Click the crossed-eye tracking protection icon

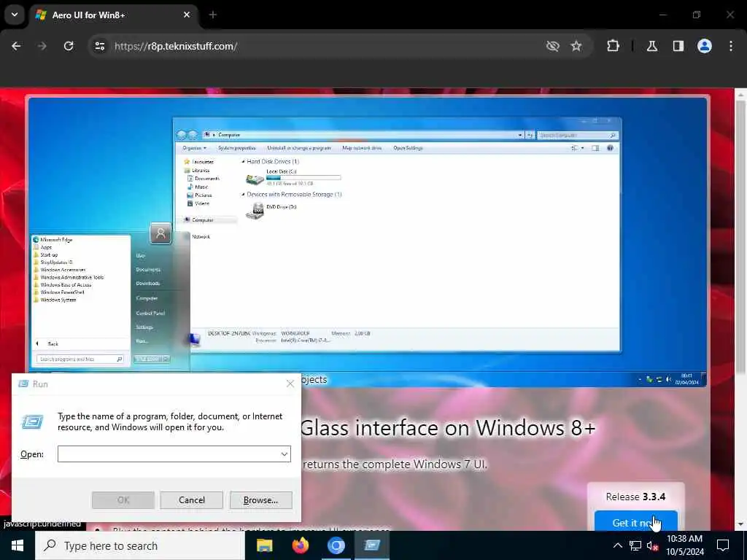coord(553,46)
